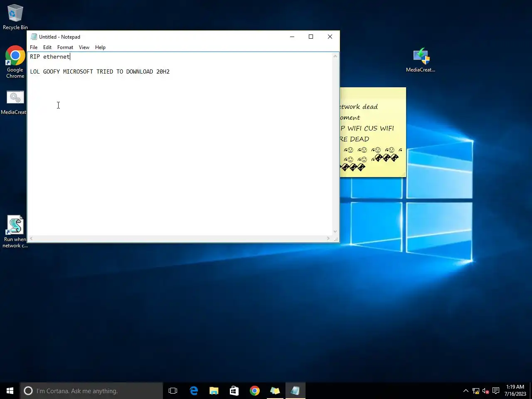
Task: Open the Format menu in Notepad
Action: click(65, 47)
